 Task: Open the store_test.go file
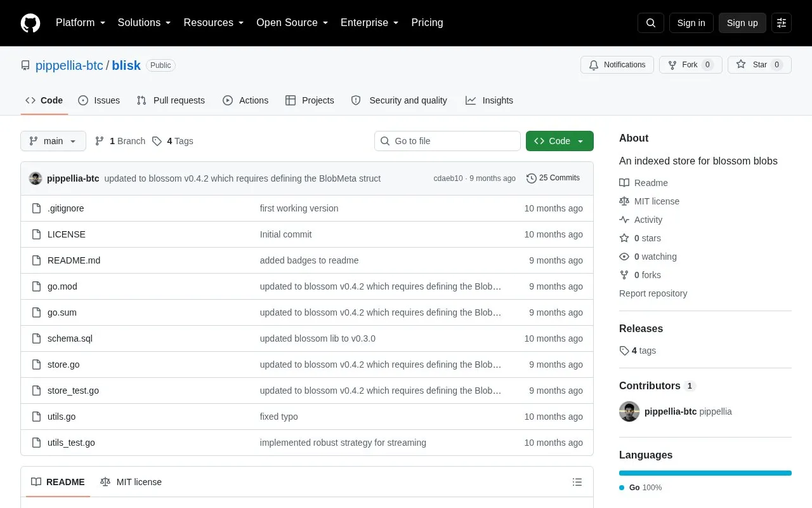[73, 391]
